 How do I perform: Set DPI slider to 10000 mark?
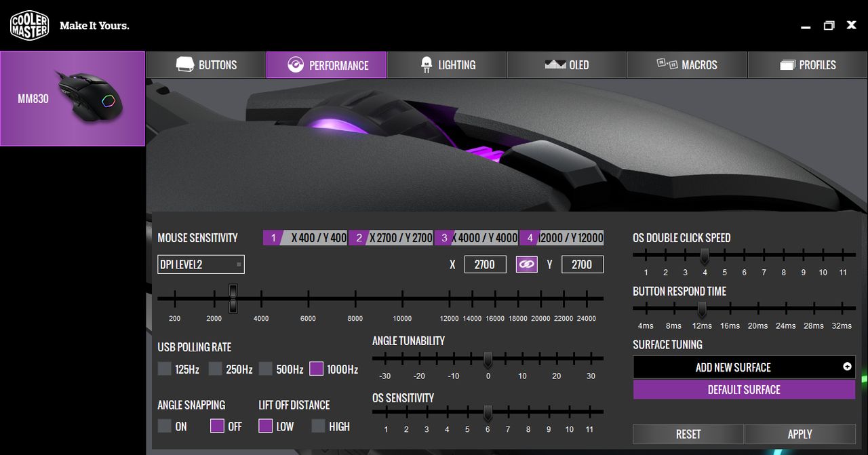402,298
